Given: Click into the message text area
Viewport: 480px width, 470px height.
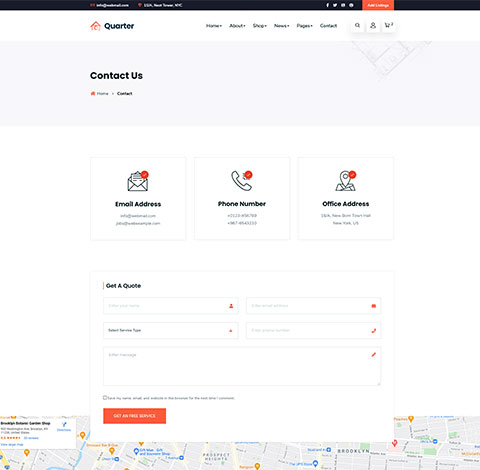Looking at the screenshot, I should click(x=242, y=366).
